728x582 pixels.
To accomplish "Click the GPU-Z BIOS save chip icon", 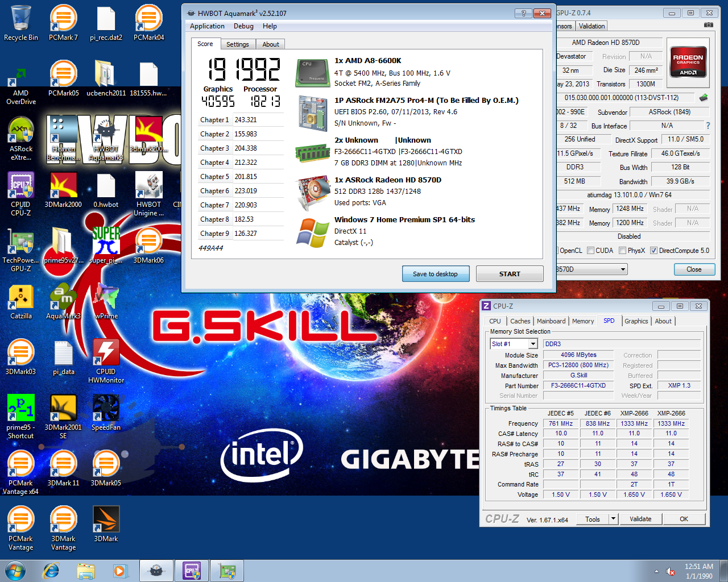I will (x=704, y=98).
